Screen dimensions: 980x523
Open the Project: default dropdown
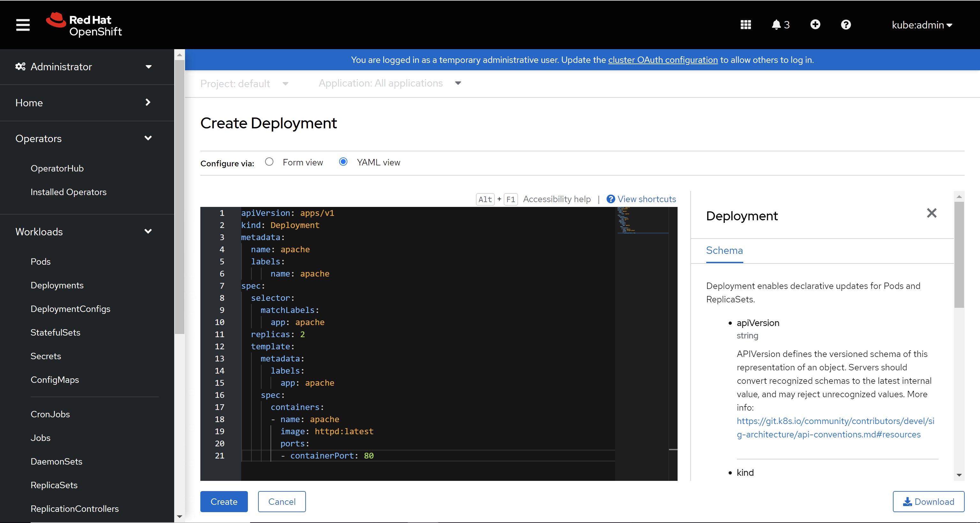[x=245, y=83]
